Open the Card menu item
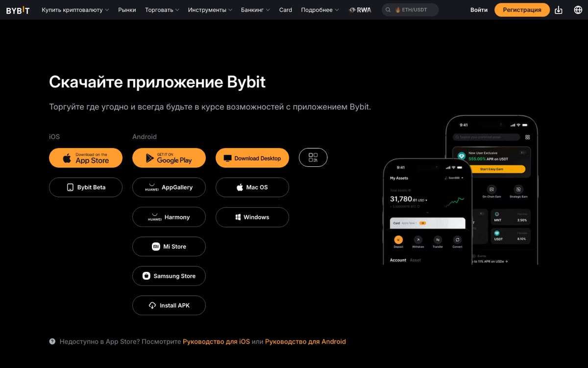The image size is (588, 368). point(286,10)
